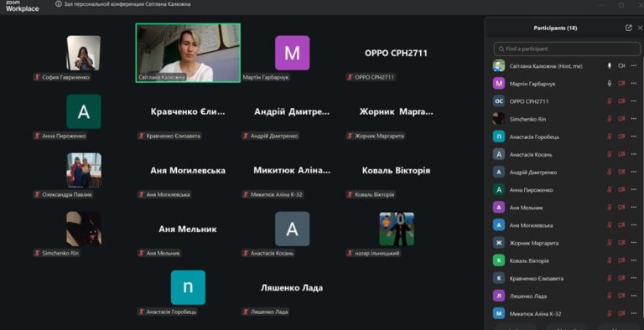
Task: Click the search magnifier in Find a participant
Action: click(x=501, y=49)
